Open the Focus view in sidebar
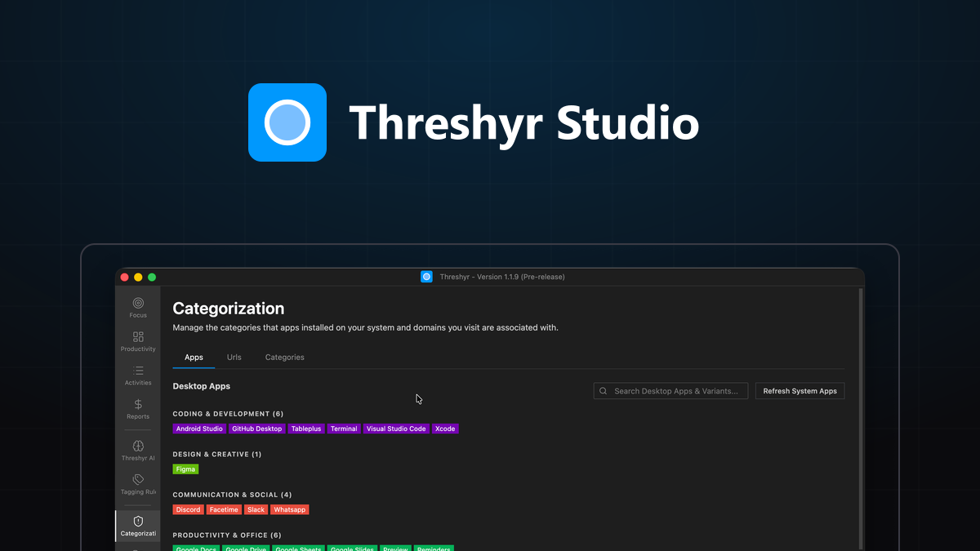 tap(138, 308)
